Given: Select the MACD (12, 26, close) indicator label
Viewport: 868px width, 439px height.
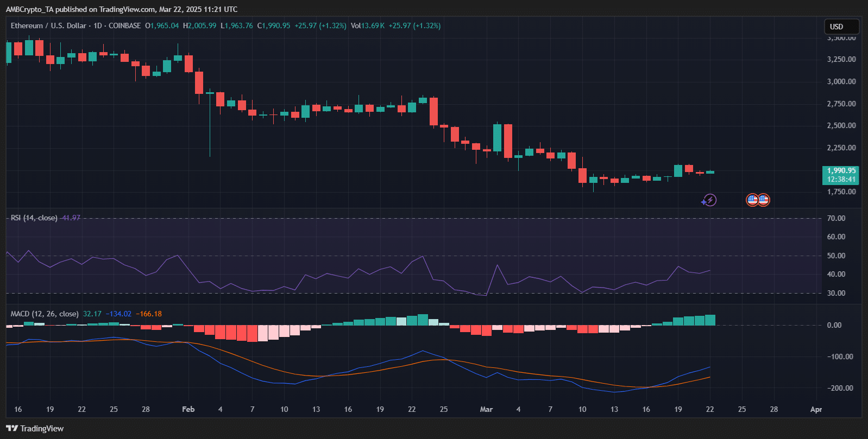Looking at the screenshot, I should (45, 314).
